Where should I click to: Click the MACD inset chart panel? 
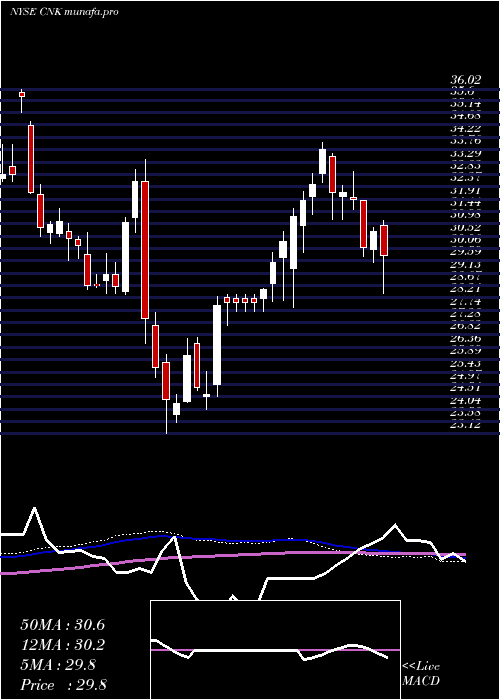tap(275, 650)
